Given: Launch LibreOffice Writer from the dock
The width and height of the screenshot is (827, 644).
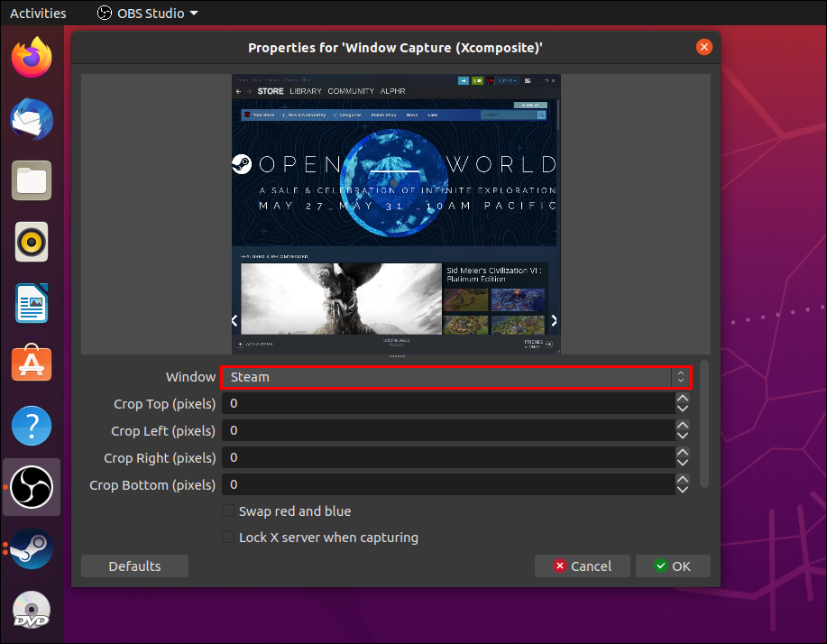Looking at the screenshot, I should tap(32, 303).
